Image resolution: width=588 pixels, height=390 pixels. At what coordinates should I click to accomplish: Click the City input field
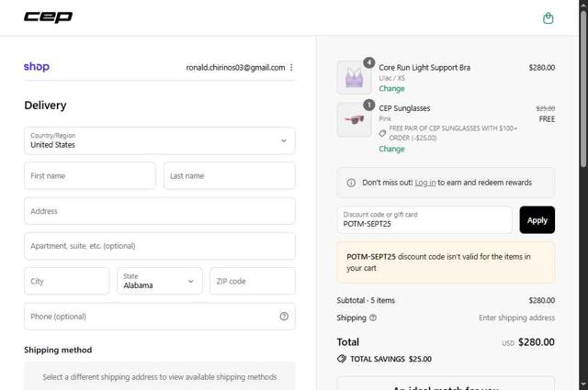pos(67,281)
